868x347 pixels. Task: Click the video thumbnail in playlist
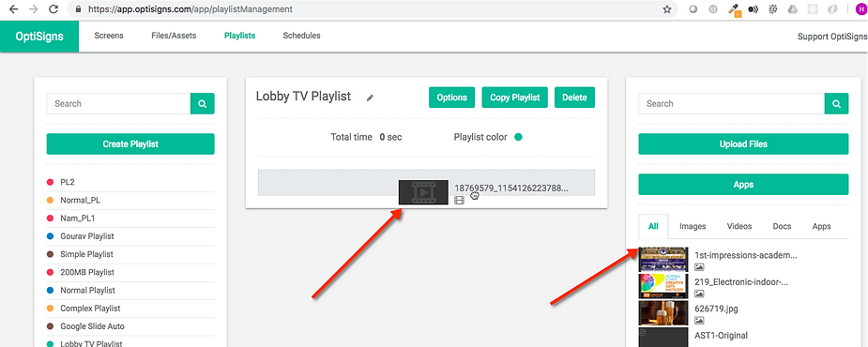[x=423, y=192]
